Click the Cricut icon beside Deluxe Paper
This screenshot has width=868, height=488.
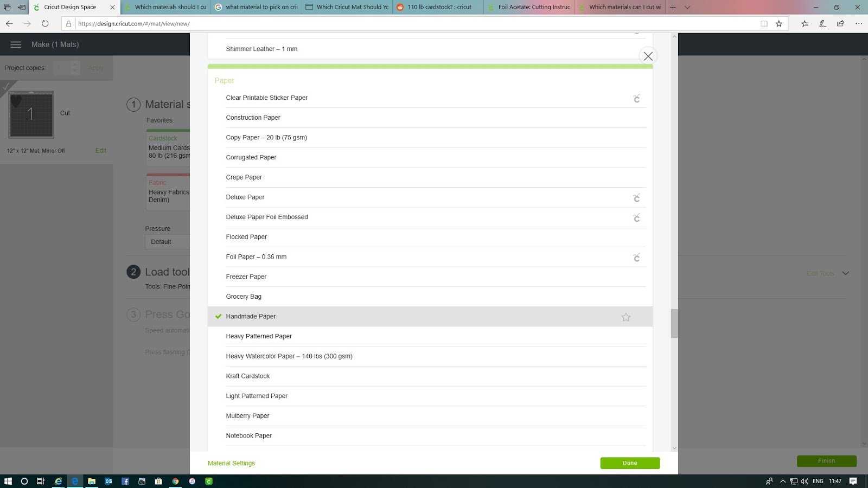[636, 197]
